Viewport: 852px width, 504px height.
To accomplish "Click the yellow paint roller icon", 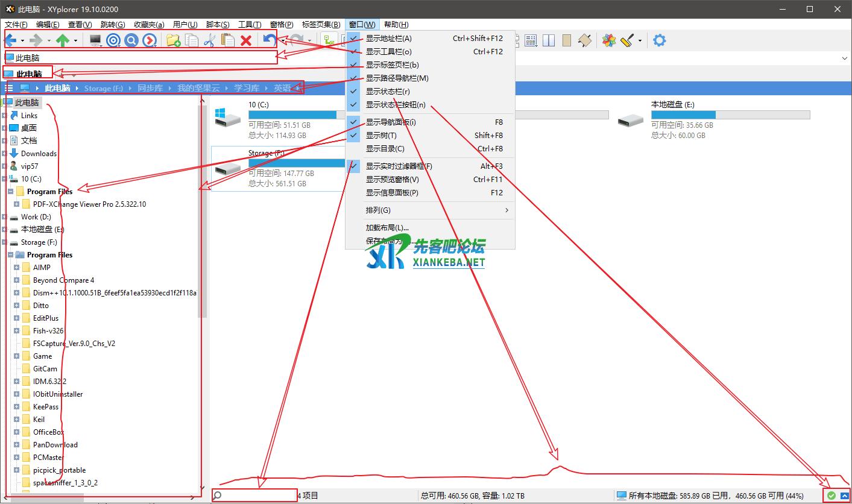I will [627, 40].
